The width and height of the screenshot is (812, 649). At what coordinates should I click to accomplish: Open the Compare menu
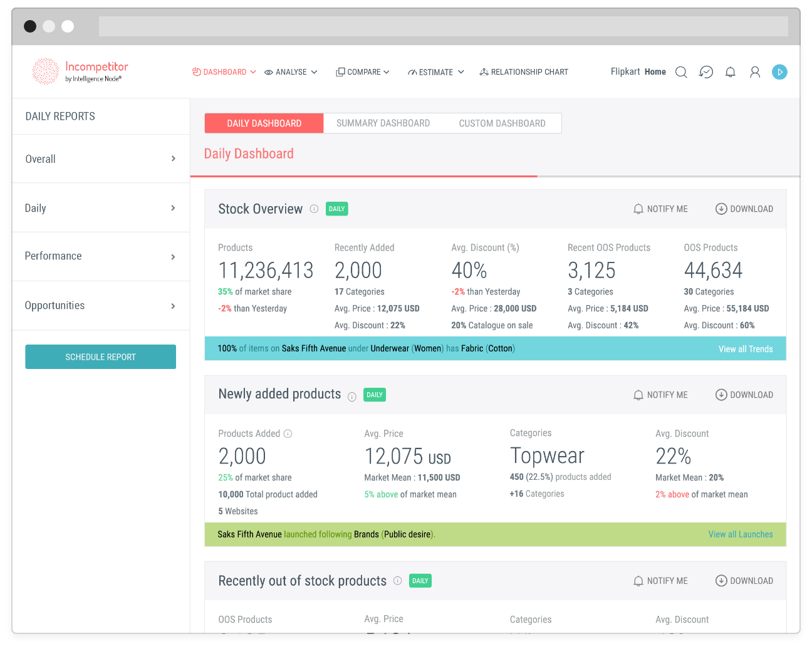(363, 72)
